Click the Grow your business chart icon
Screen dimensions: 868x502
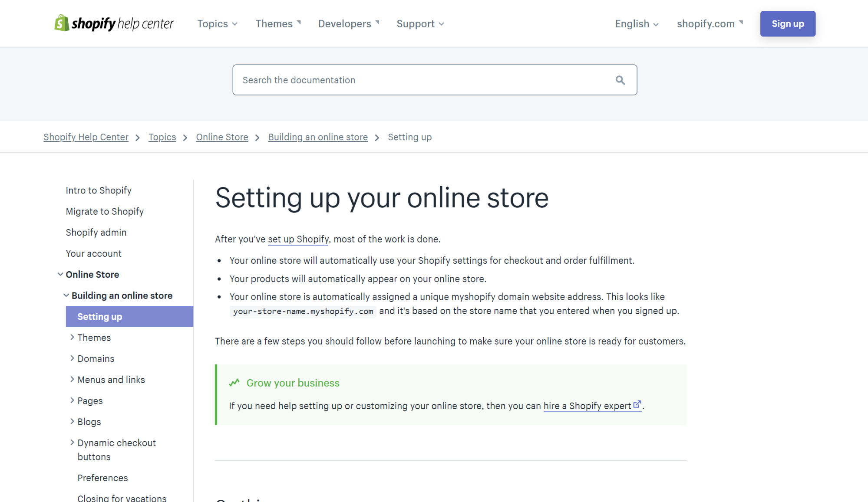coord(234,383)
